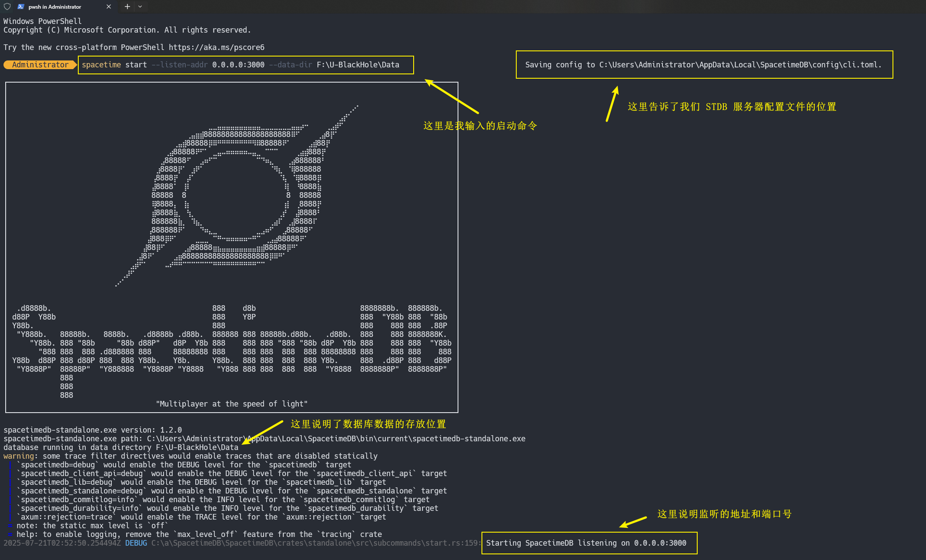The width and height of the screenshot is (926, 560).
Task: Close the 'pwsh in Administrator' tab
Action: pos(109,7)
